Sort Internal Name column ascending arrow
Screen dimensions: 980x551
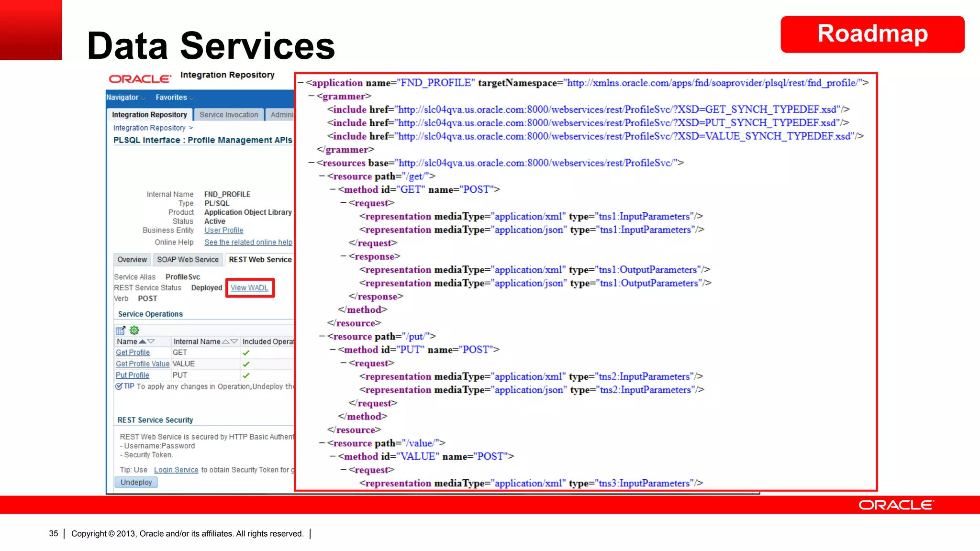(x=225, y=342)
